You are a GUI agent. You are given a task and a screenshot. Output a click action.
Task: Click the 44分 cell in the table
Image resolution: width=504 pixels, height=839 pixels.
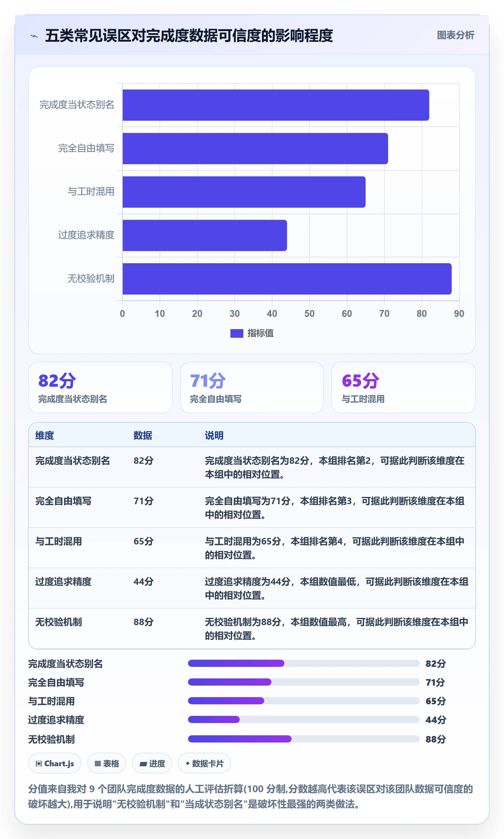click(x=144, y=582)
